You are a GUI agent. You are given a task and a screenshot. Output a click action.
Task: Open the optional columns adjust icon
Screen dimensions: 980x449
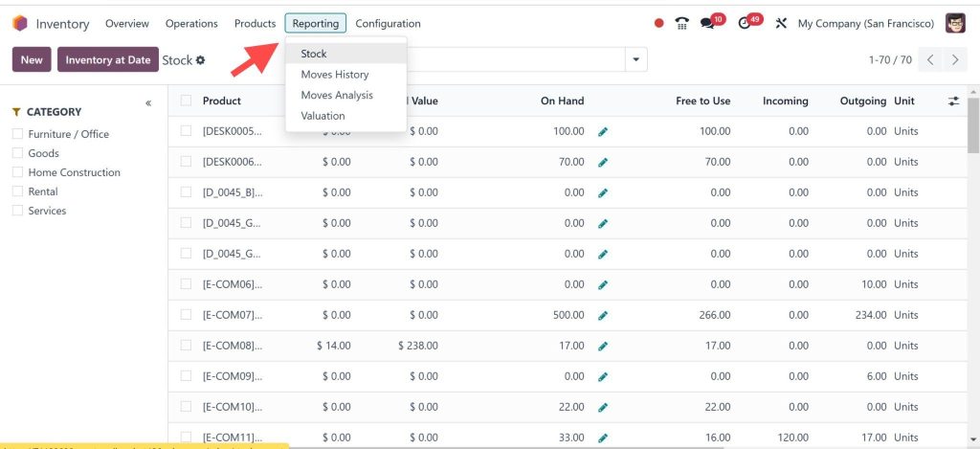(953, 101)
